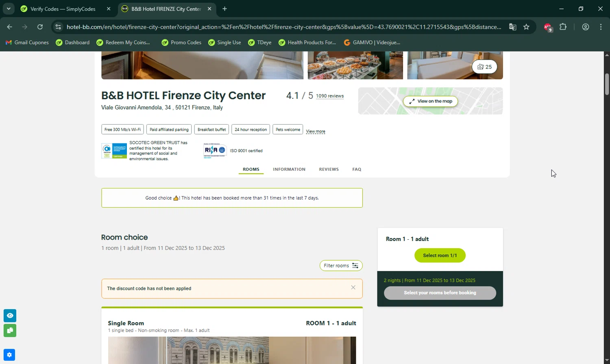Click View on the map button

pos(430,101)
